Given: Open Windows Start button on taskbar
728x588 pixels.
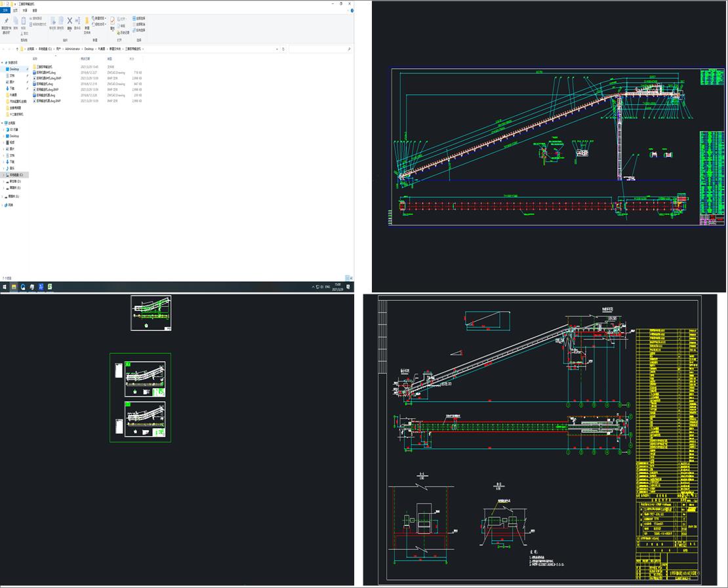Looking at the screenshot, I should pyautogui.click(x=5, y=287).
